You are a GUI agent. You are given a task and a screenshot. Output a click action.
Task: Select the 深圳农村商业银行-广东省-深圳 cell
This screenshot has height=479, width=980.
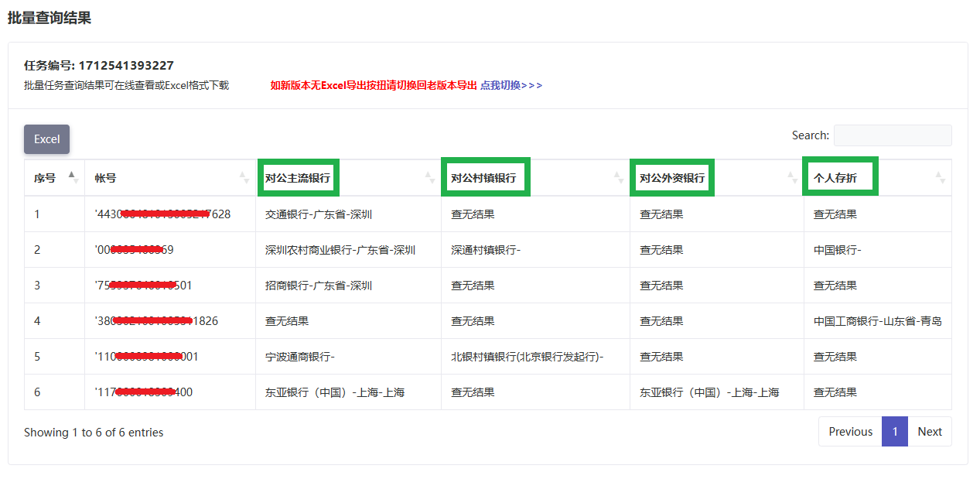tap(340, 250)
